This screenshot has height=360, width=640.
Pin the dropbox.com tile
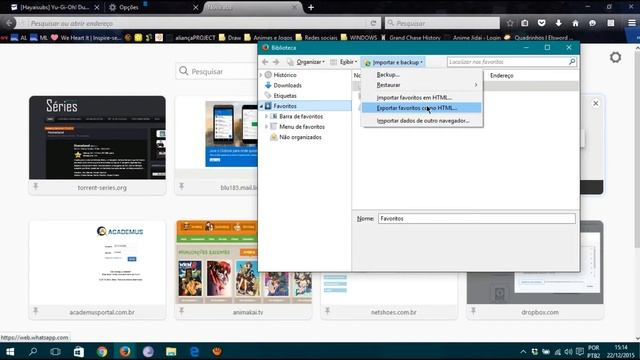(x=473, y=311)
